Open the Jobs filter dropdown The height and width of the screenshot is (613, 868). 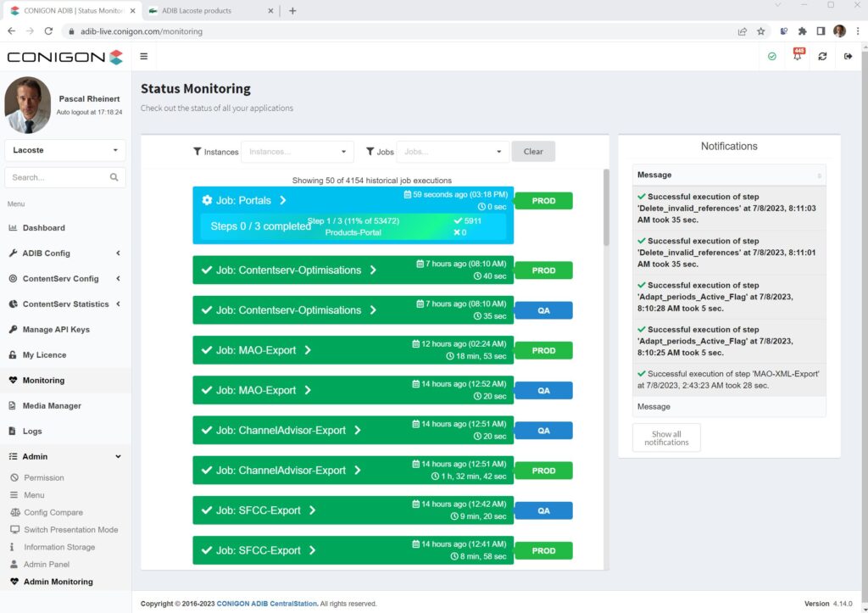[452, 151]
